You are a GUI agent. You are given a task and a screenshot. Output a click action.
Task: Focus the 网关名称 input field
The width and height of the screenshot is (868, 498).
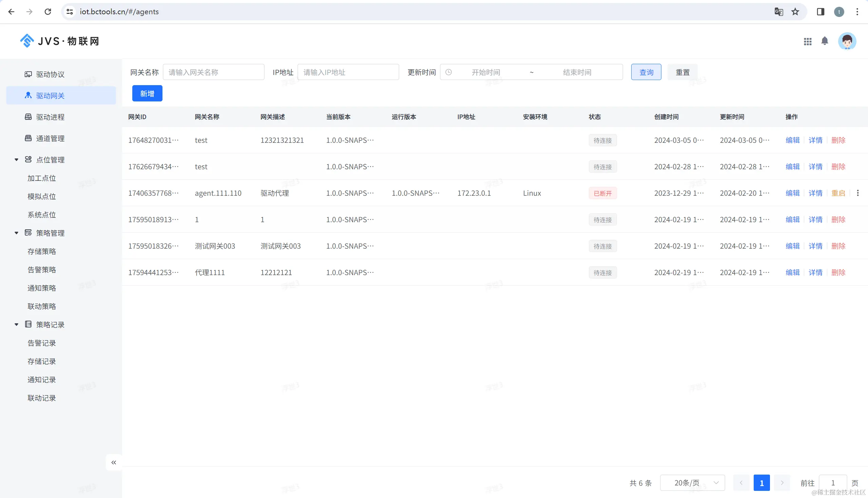point(213,72)
